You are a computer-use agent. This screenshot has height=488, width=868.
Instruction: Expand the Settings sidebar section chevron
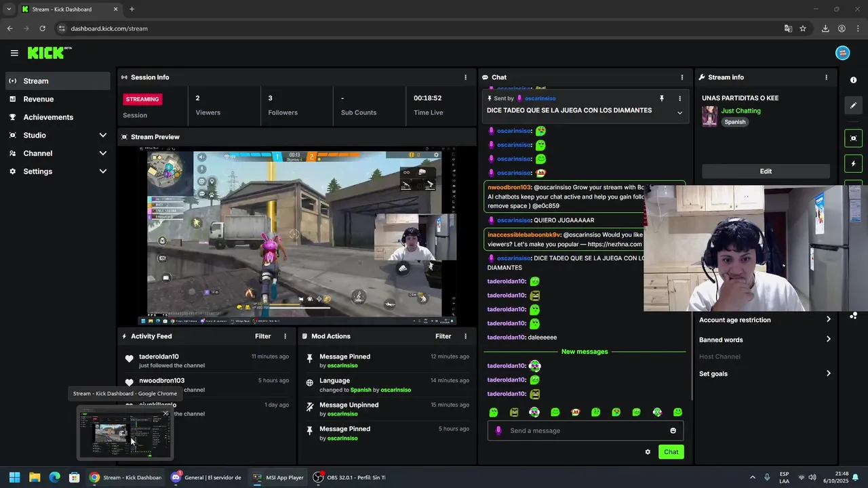pyautogui.click(x=103, y=171)
